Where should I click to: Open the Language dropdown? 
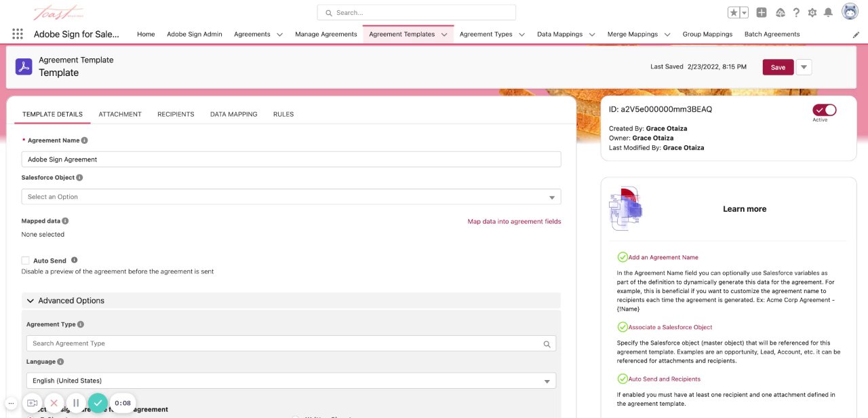[291, 381]
